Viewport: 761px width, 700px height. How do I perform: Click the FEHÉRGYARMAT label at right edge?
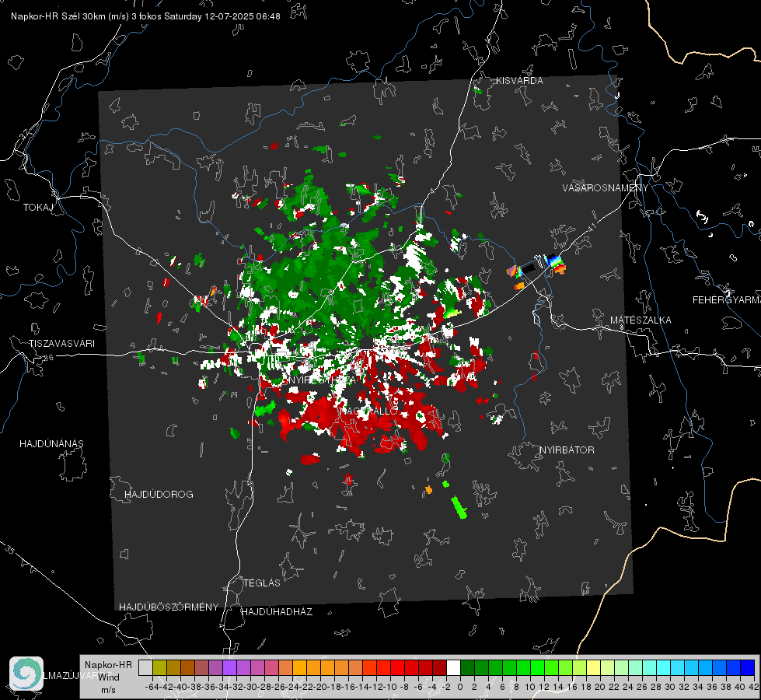[727, 300]
